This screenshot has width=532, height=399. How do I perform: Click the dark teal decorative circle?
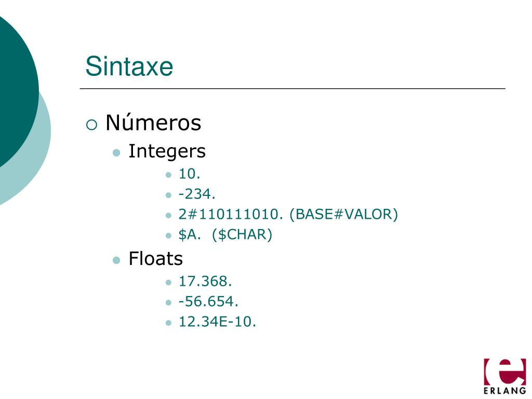pos(17,91)
